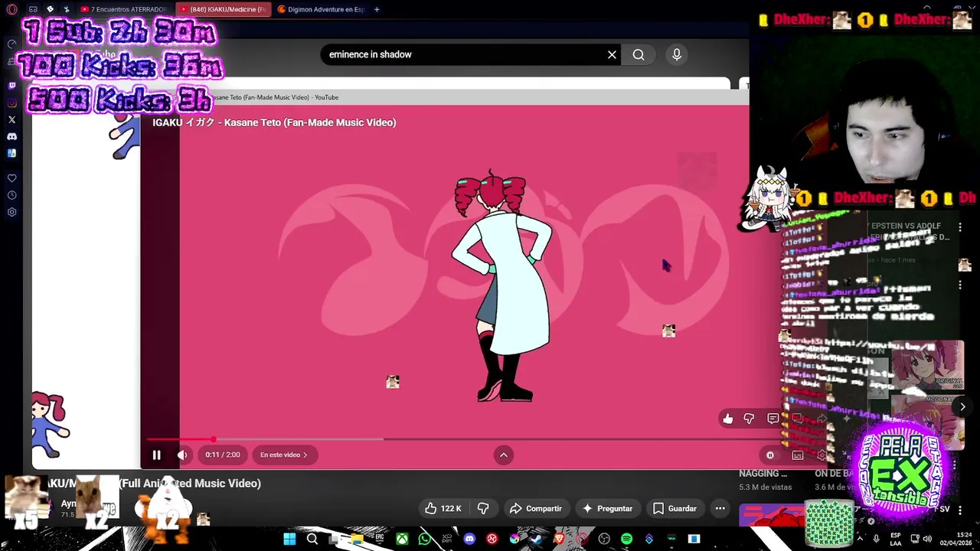Open the three-dot more actions menu
The height and width of the screenshot is (551, 980).
pyautogui.click(x=720, y=508)
